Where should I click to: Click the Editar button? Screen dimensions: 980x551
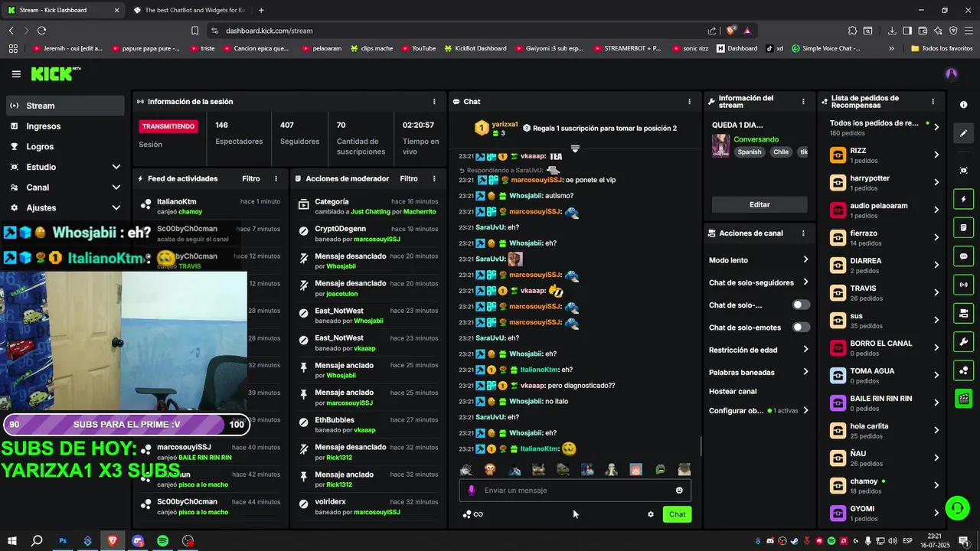(759, 204)
